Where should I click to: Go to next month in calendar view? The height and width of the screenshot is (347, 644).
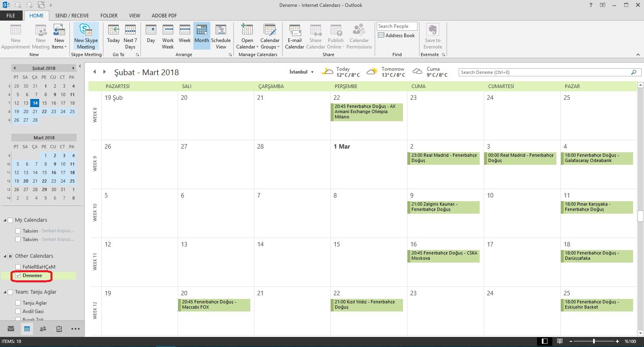pyautogui.click(x=104, y=72)
